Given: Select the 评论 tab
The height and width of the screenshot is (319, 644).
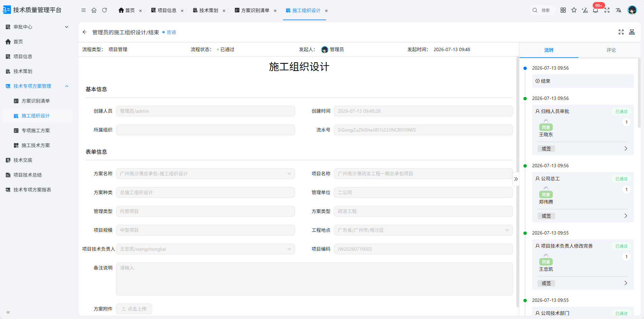Looking at the screenshot, I should pos(611,50).
